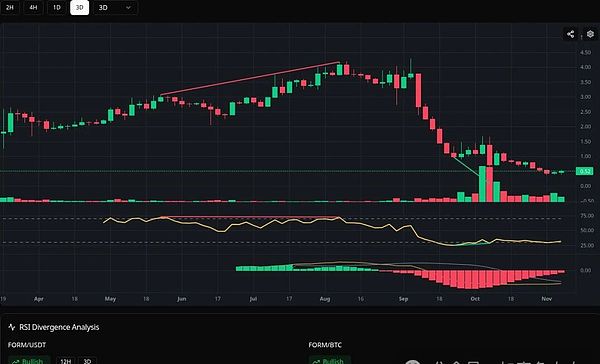This screenshot has height=364, width=600.
Task: Open the 3D timeframe dropdown
Action: tap(115, 7)
